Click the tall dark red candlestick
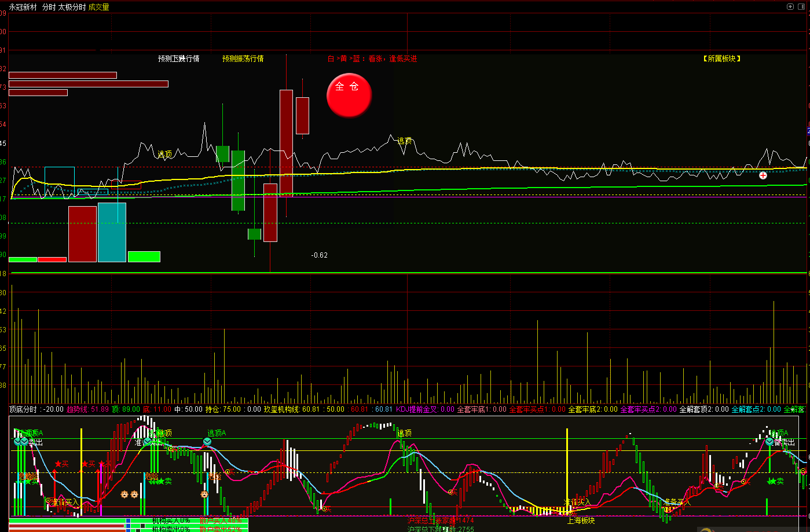This screenshot has height=532, width=810. click(286, 143)
